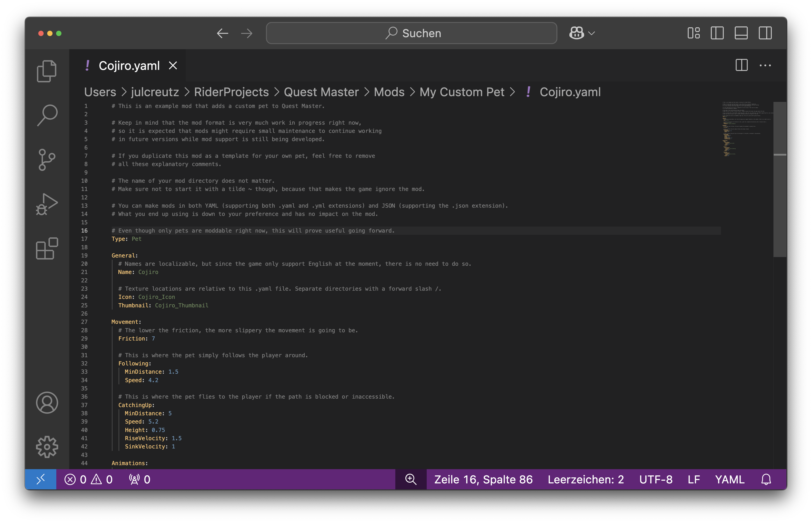This screenshot has height=523, width=812.
Task: Click the My Custom Pet breadcrumb
Action: click(462, 92)
